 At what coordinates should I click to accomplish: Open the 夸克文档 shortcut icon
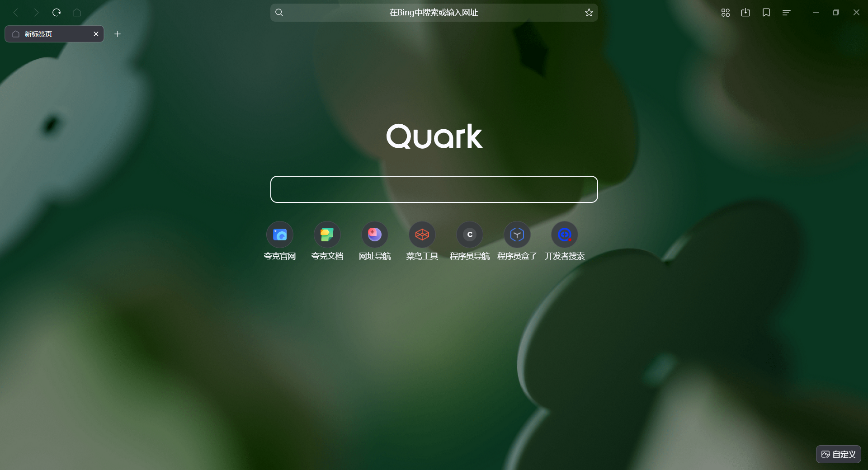click(327, 235)
